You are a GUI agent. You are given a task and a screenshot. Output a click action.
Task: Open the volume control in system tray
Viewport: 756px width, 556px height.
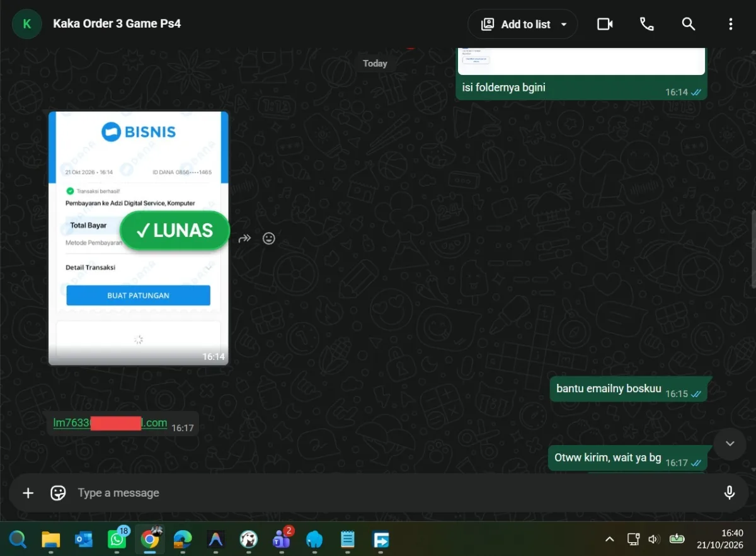[653, 539]
